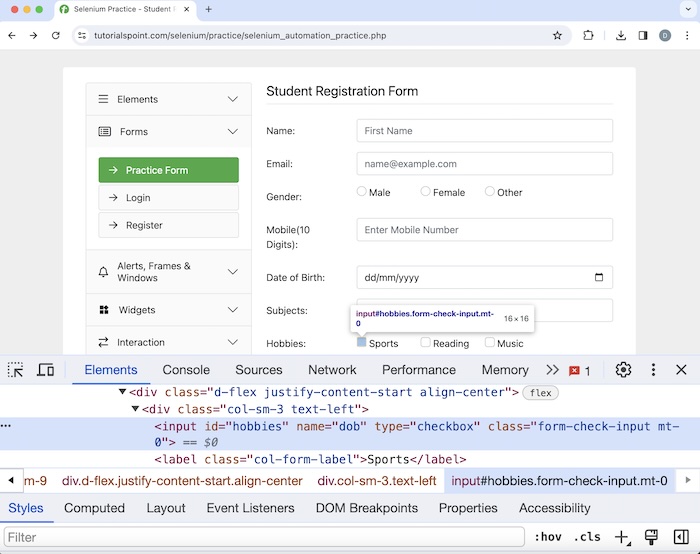This screenshot has width=700, height=554.
Task: Open the browser Extensions puzzle icon
Action: point(588,35)
